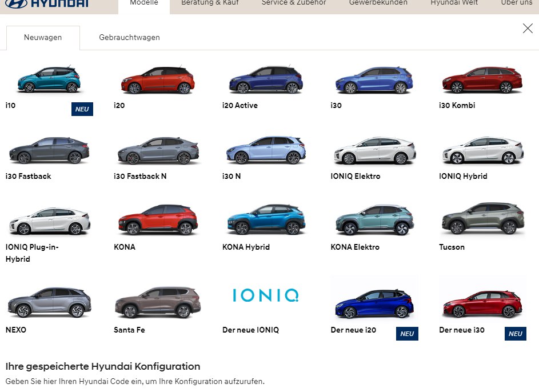Open the Santa Fe text link
Viewport: 539px width, 392px height.
pyautogui.click(x=129, y=330)
